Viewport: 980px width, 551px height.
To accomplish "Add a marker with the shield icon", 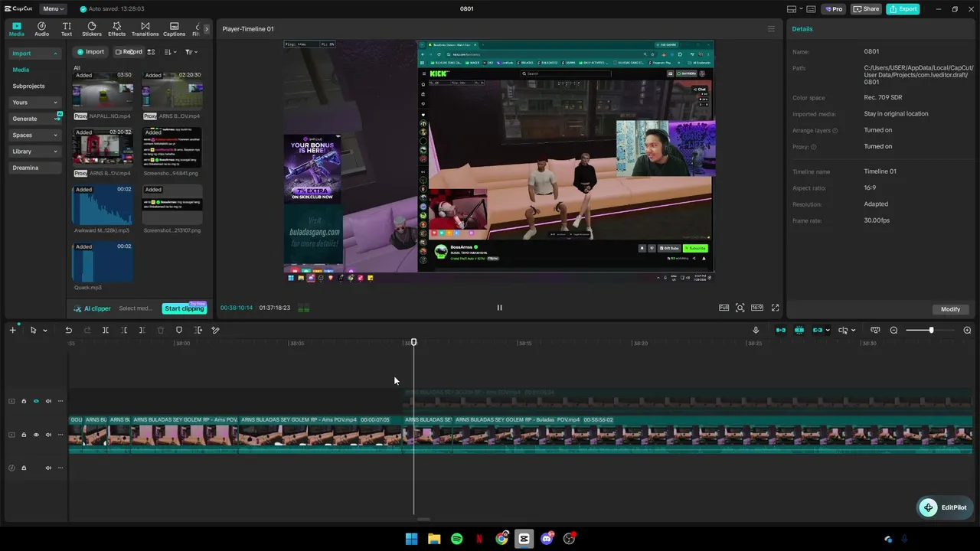I will 179,330.
